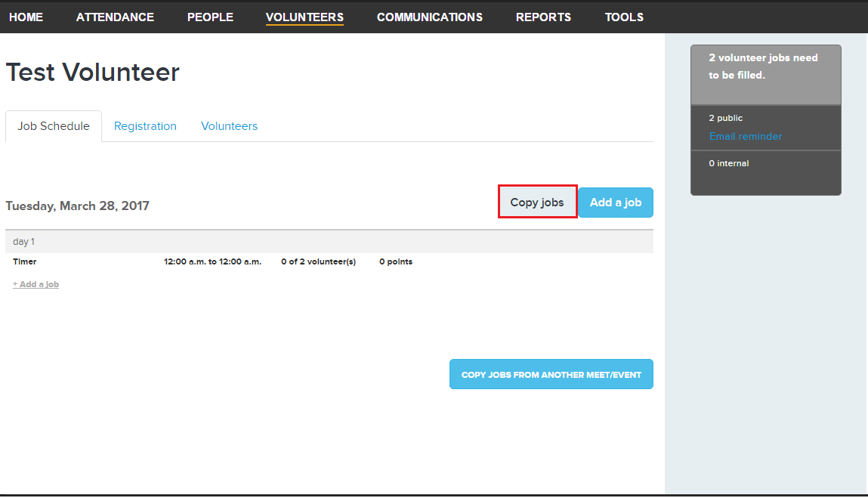The height and width of the screenshot is (498, 868).
Task: Open the COMMUNICATIONS menu
Action: pyautogui.click(x=430, y=17)
